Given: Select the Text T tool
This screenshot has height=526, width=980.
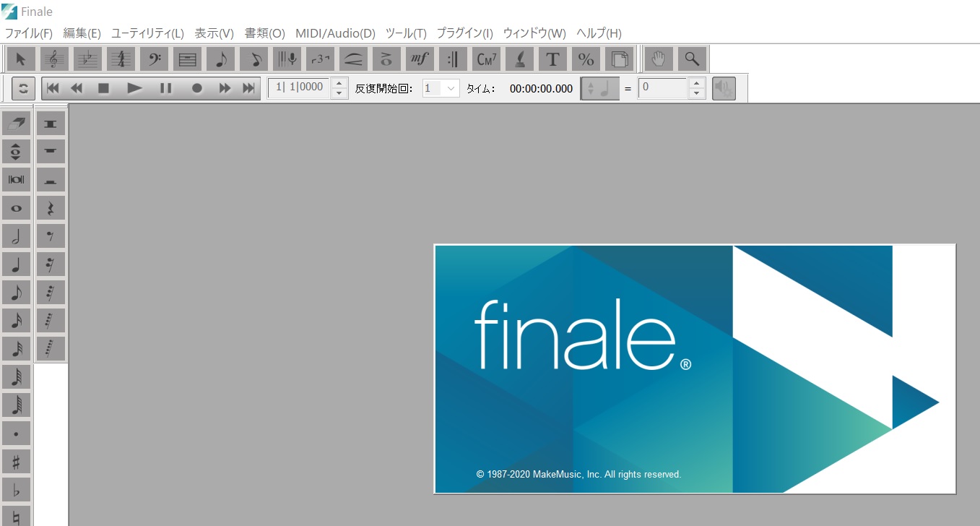Looking at the screenshot, I should 552,59.
